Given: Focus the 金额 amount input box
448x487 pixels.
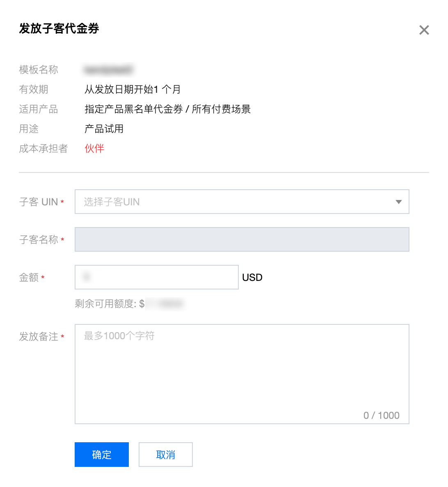Looking at the screenshot, I should click(156, 277).
